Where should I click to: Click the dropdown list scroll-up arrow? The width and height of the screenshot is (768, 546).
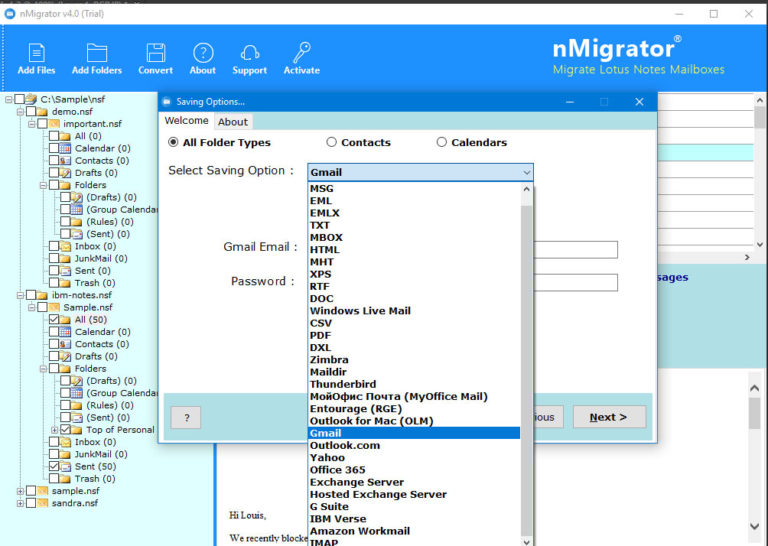[527, 189]
